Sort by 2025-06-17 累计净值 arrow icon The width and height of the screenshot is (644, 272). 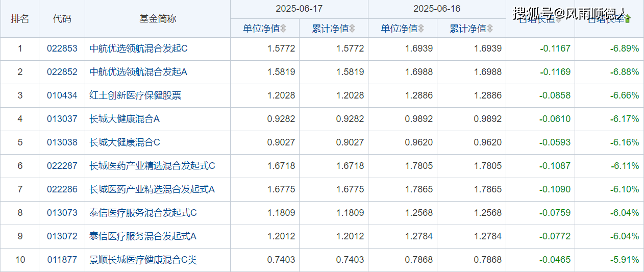coord(352,29)
